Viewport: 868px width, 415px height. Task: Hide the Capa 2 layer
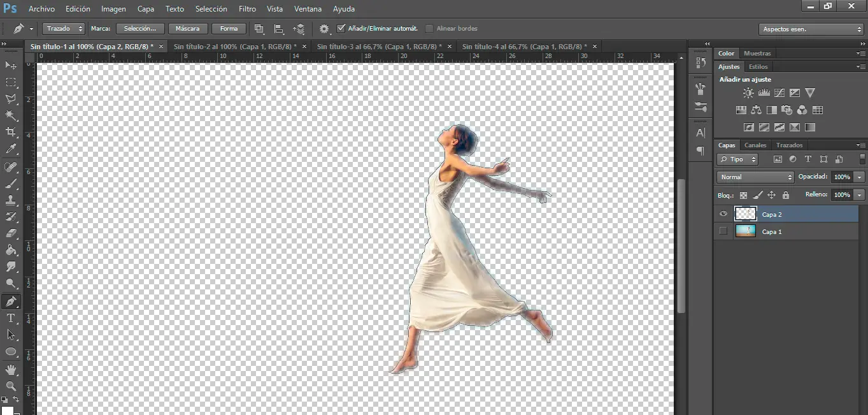(x=723, y=214)
